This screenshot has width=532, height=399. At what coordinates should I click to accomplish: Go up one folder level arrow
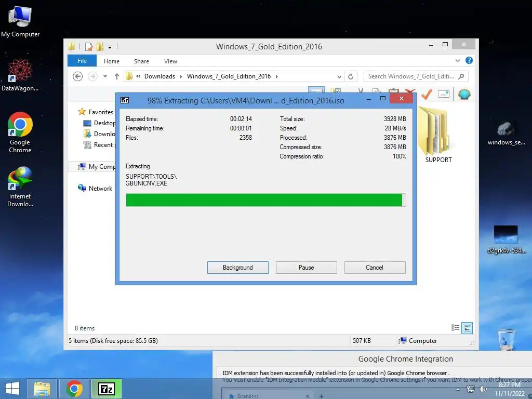(x=117, y=76)
